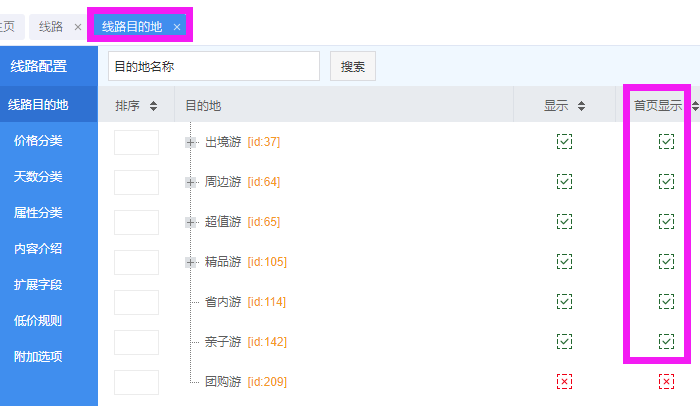Sort by 排序 column arrows
Image resolution: width=700 pixels, height=406 pixels.
[153, 105]
